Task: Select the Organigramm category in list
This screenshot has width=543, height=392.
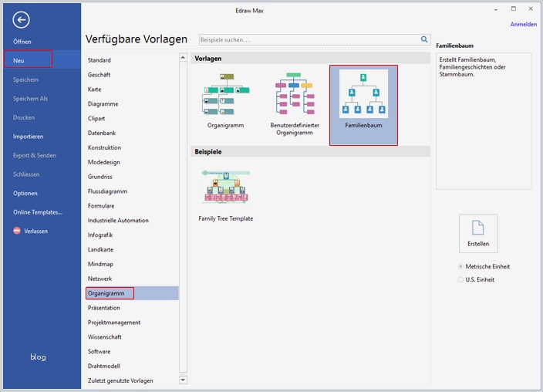Action: (x=132, y=293)
